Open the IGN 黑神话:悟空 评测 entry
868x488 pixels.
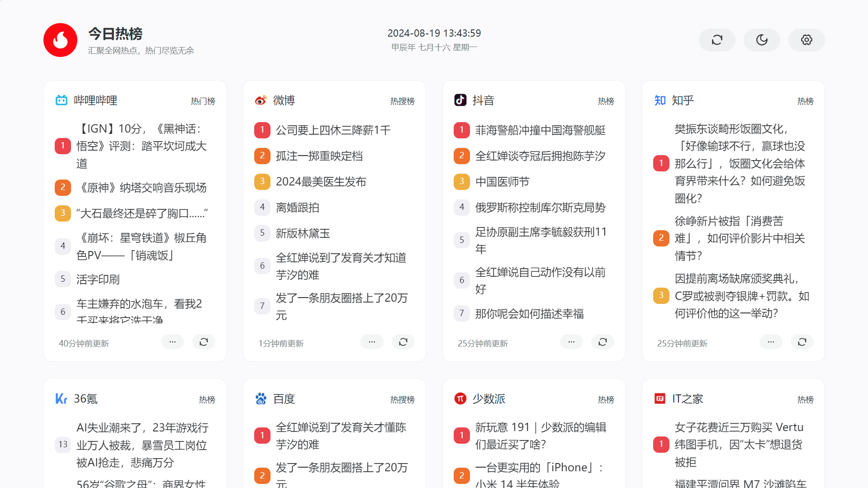coord(142,146)
